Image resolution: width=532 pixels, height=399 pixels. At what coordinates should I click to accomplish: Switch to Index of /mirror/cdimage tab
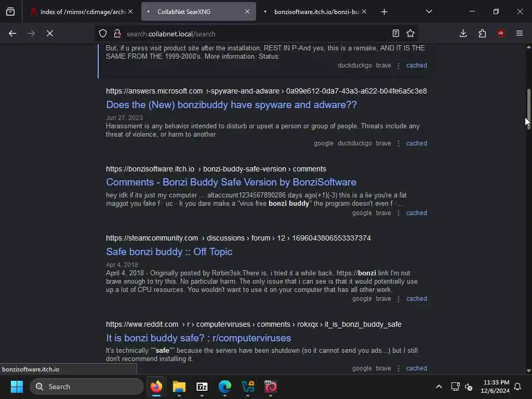(x=82, y=11)
